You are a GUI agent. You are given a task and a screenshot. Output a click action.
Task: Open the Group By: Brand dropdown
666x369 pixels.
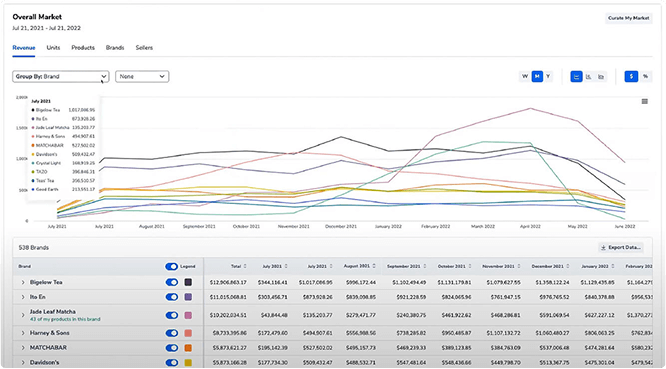point(61,76)
